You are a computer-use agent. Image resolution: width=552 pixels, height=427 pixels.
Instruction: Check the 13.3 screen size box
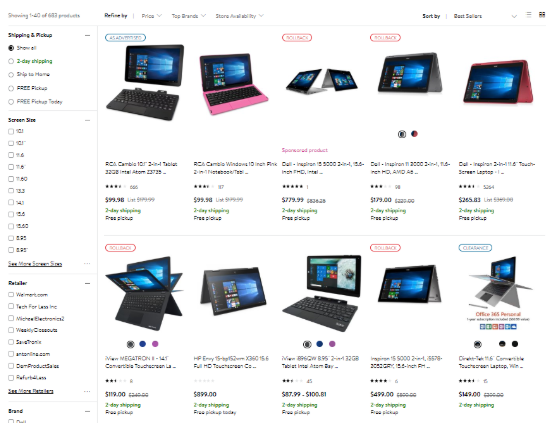coord(11,191)
